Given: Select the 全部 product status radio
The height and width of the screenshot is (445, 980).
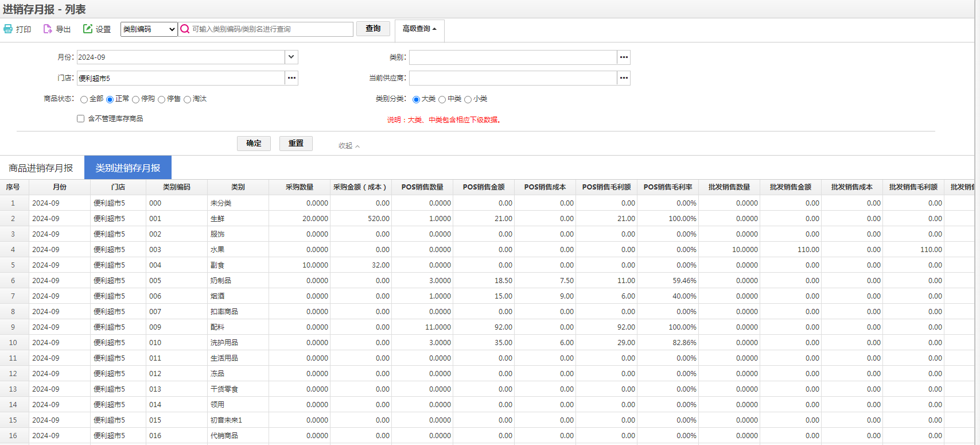Looking at the screenshot, I should click(84, 99).
